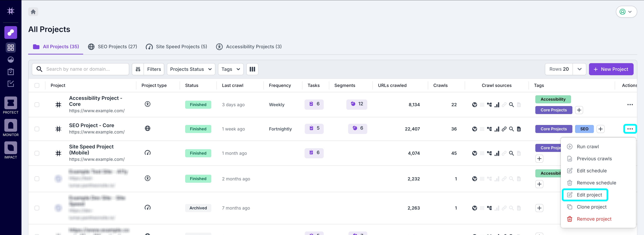Open the Projects Status dropdown
644x235 pixels.
(191, 69)
